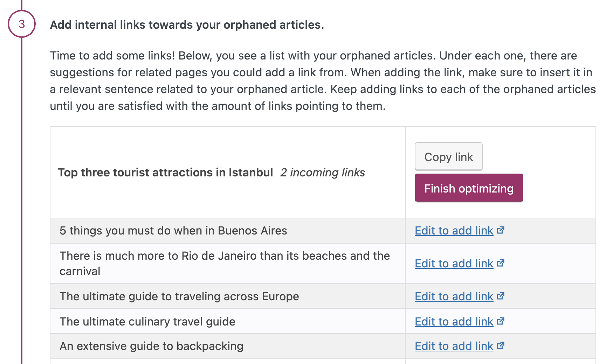Click external-link icon in backpacking guide row
This screenshot has width=613, height=364.
pyautogui.click(x=501, y=346)
